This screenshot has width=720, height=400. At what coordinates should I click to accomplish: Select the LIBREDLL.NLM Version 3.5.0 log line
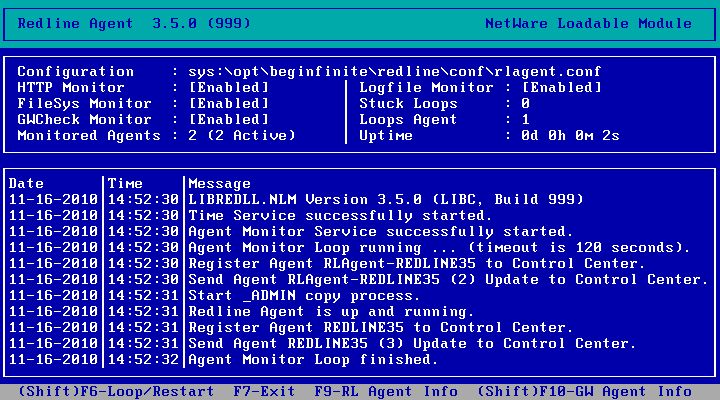point(386,200)
